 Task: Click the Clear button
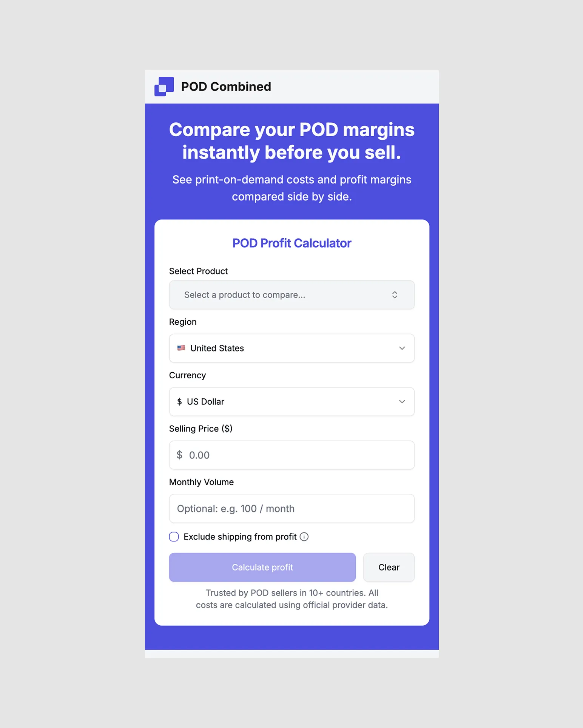tap(389, 567)
